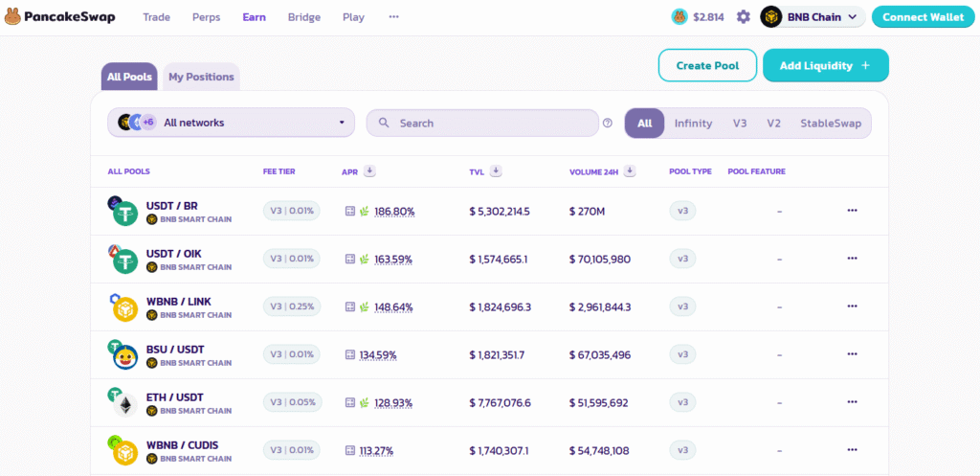This screenshot has width=980, height=476.
Task: Select the V3 pool type filter
Action: (740, 123)
